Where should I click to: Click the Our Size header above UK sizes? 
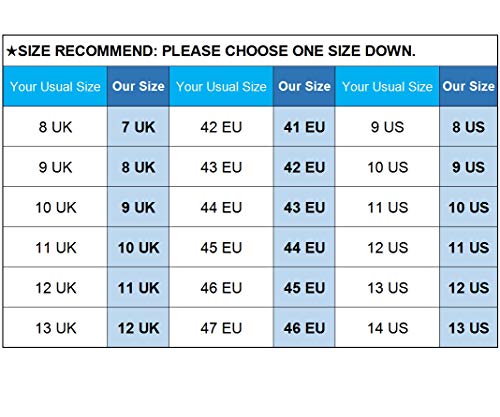pyautogui.click(x=138, y=87)
